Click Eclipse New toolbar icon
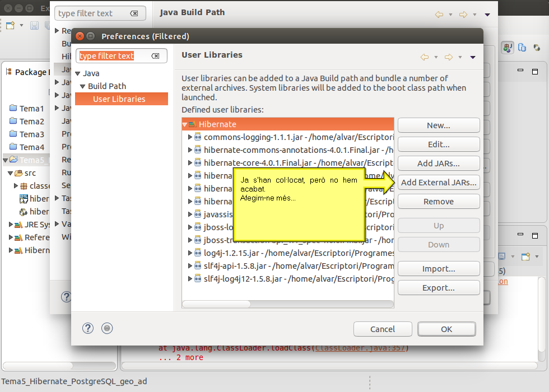Image resolution: width=549 pixels, height=392 pixels. pyautogui.click(x=11, y=25)
